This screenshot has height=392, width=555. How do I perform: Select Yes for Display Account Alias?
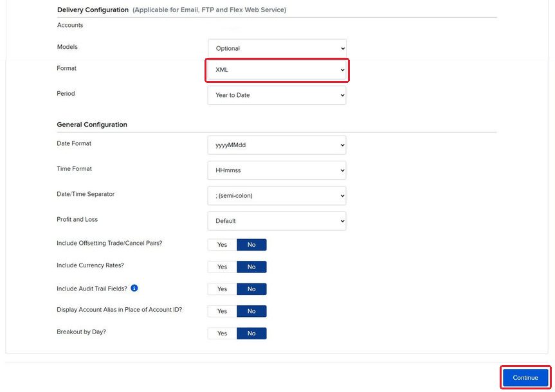click(x=223, y=311)
